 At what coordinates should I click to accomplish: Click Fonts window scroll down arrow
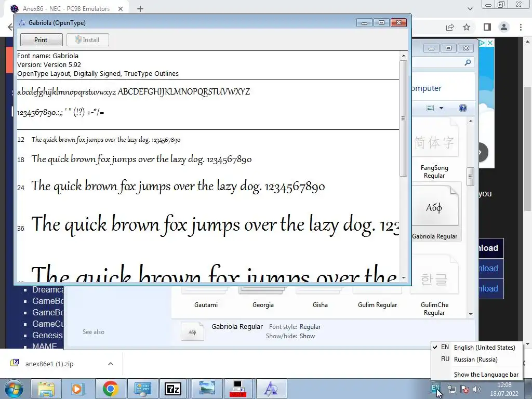point(471,314)
